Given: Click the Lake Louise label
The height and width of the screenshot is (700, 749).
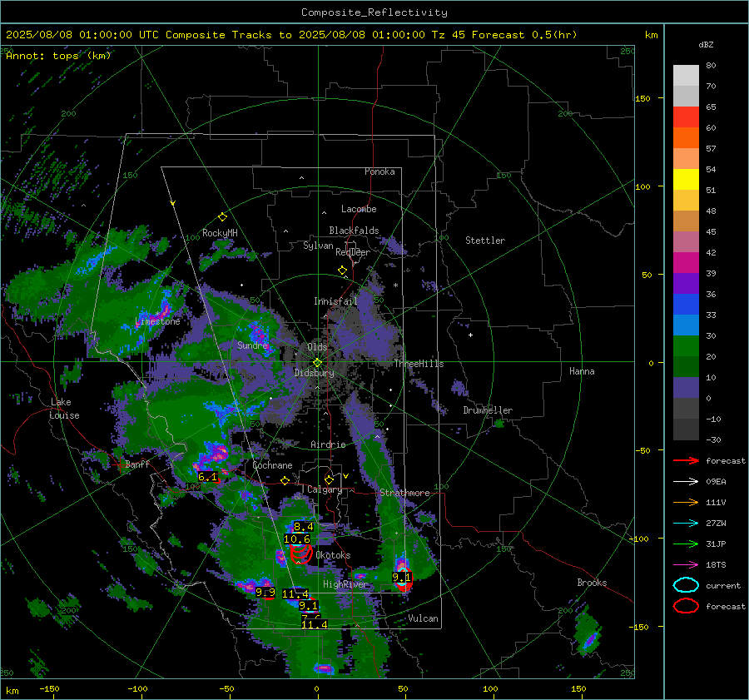Looking at the screenshot, I should tap(65, 409).
